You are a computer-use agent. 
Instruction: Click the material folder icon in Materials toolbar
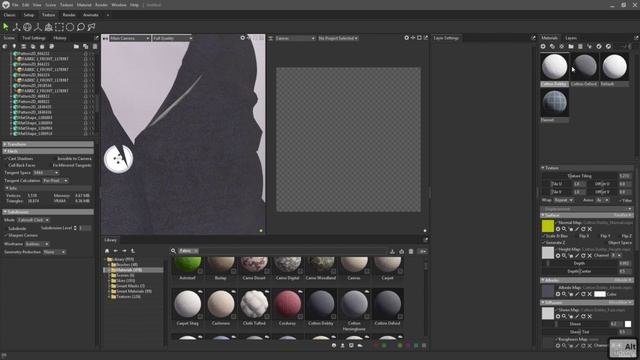pyautogui.click(x=571, y=47)
